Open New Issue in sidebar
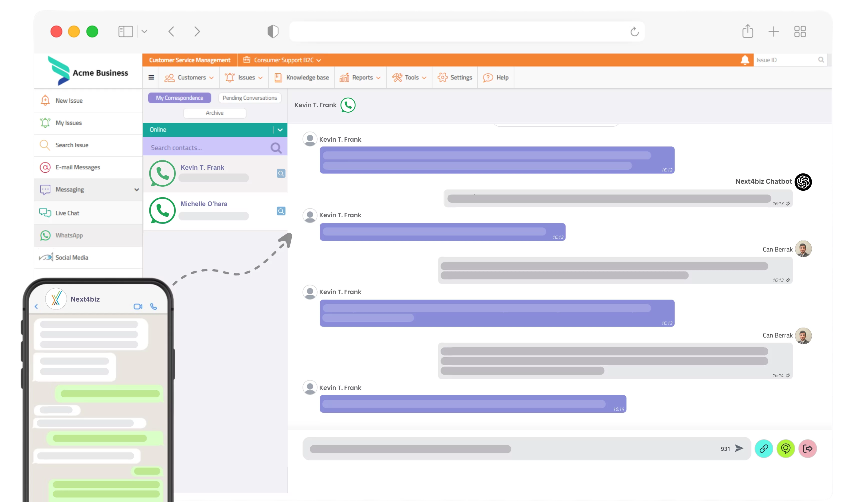The image size is (868, 502). pyautogui.click(x=88, y=100)
